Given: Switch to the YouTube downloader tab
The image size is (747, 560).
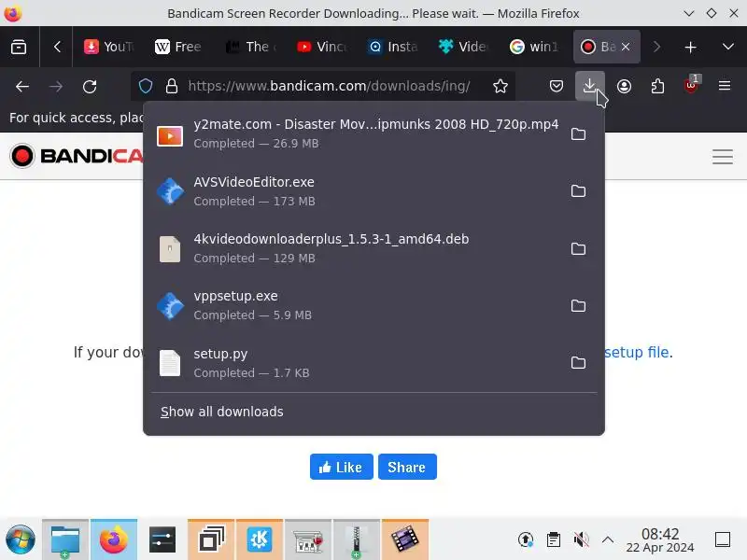Looking at the screenshot, I should [x=108, y=47].
